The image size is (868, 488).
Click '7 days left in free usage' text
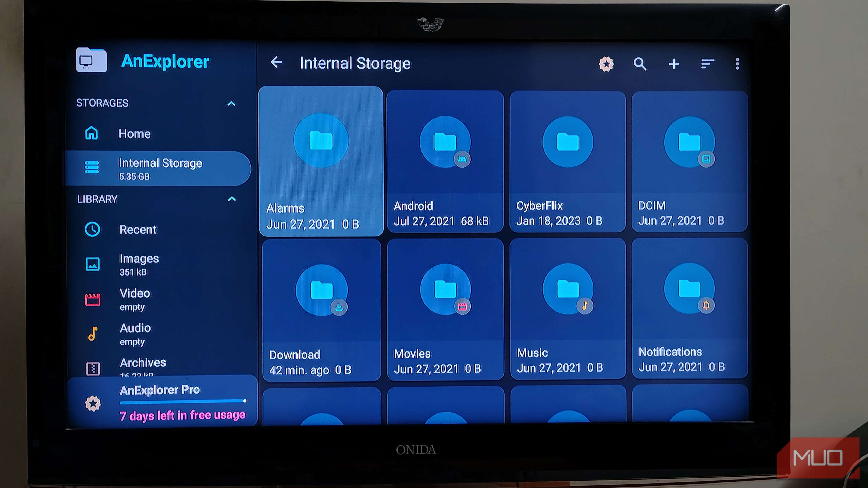point(182,416)
